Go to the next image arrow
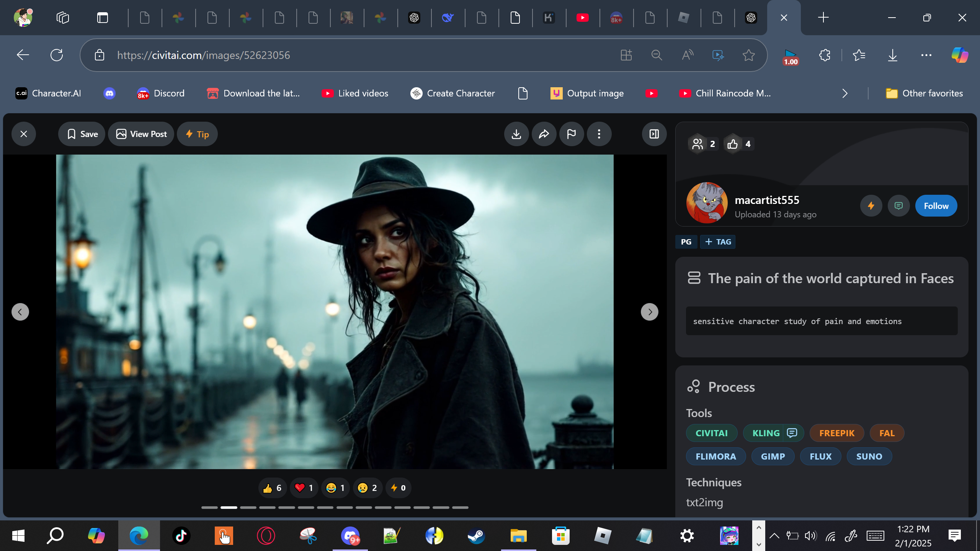 point(650,312)
